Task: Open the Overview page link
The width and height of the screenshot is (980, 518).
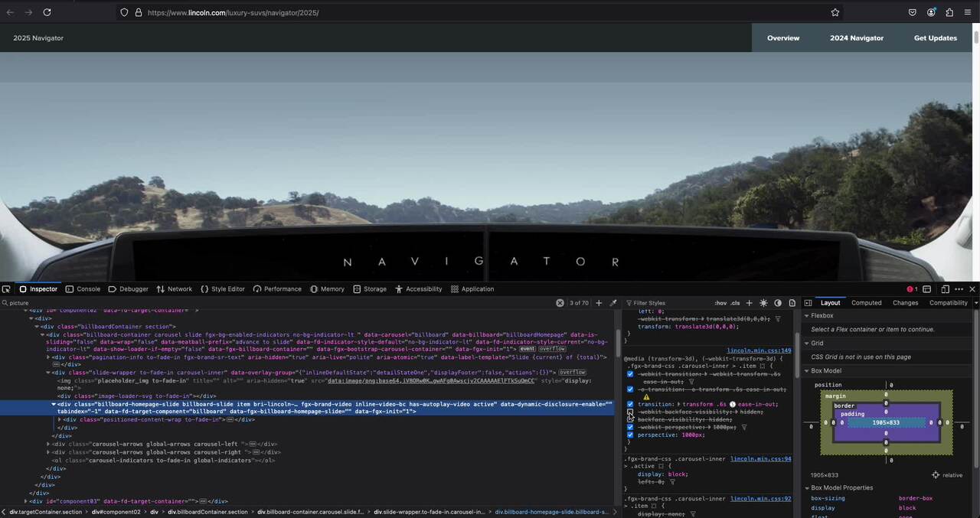Action: tap(783, 37)
